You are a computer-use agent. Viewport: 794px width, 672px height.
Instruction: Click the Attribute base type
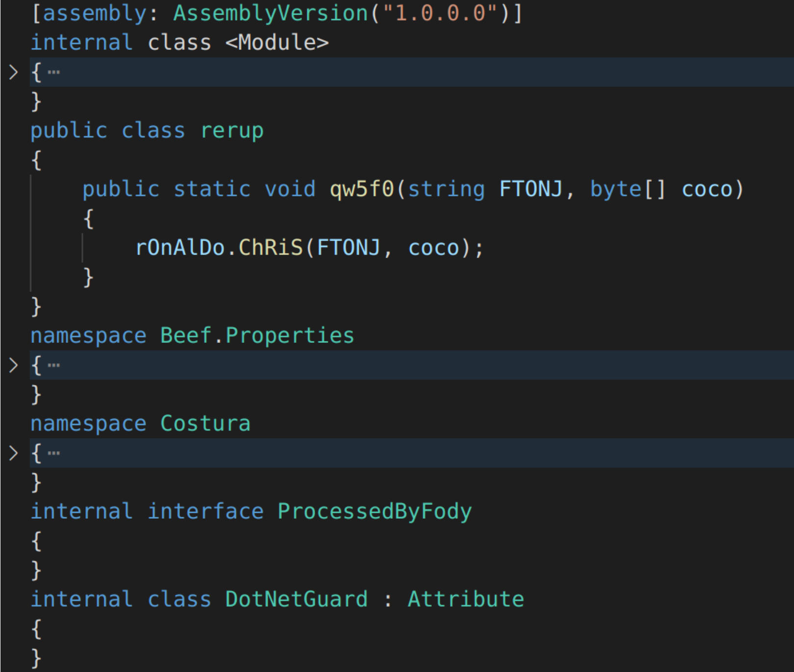pos(466,600)
